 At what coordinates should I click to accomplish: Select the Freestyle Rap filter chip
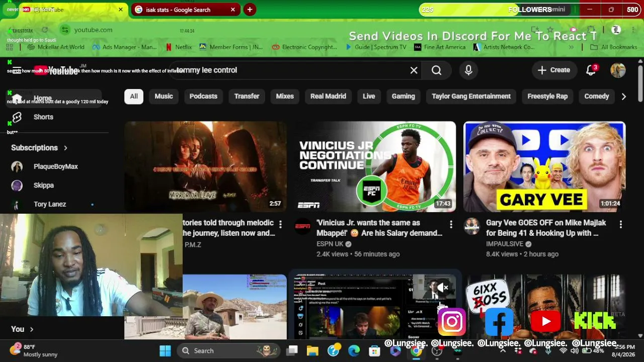pyautogui.click(x=547, y=97)
